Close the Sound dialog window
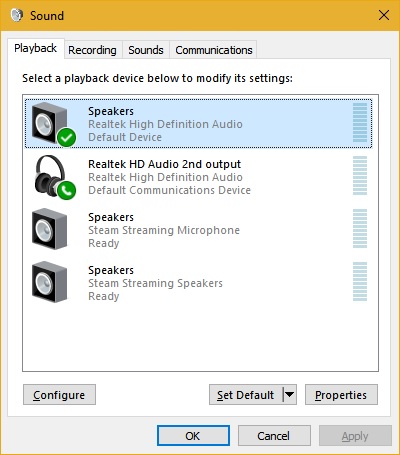This screenshot has width=400, height=455. [x=384, y=15]
